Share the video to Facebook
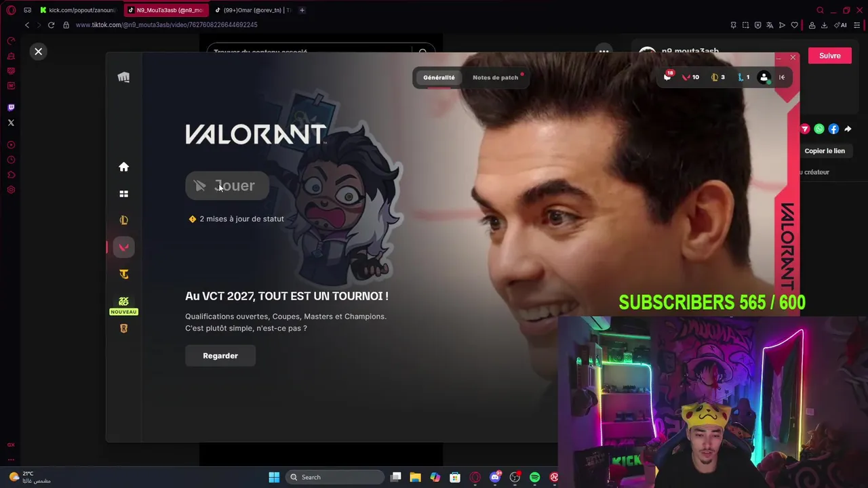868x488 pixels. (833, 129)
